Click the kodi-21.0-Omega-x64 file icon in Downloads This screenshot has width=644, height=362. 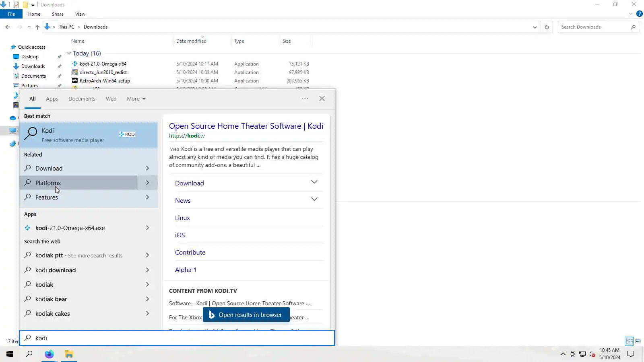(74, 64)
